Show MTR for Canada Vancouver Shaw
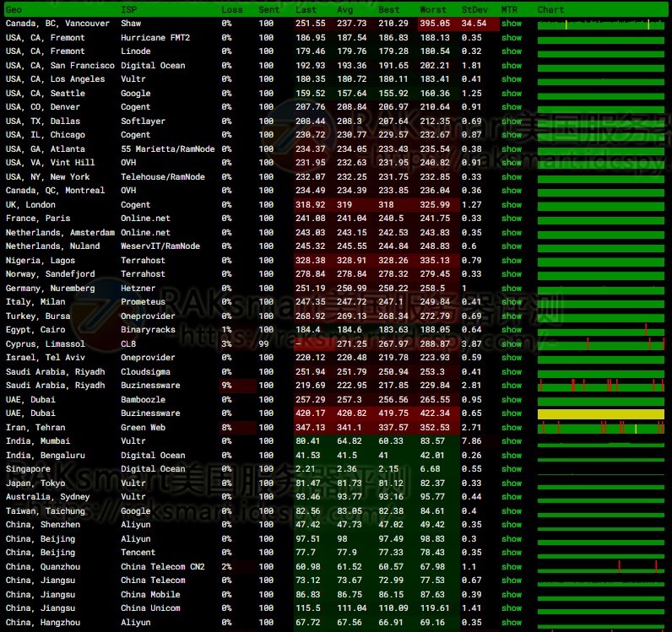Screen dimensions: 672x632 point(512,24)
